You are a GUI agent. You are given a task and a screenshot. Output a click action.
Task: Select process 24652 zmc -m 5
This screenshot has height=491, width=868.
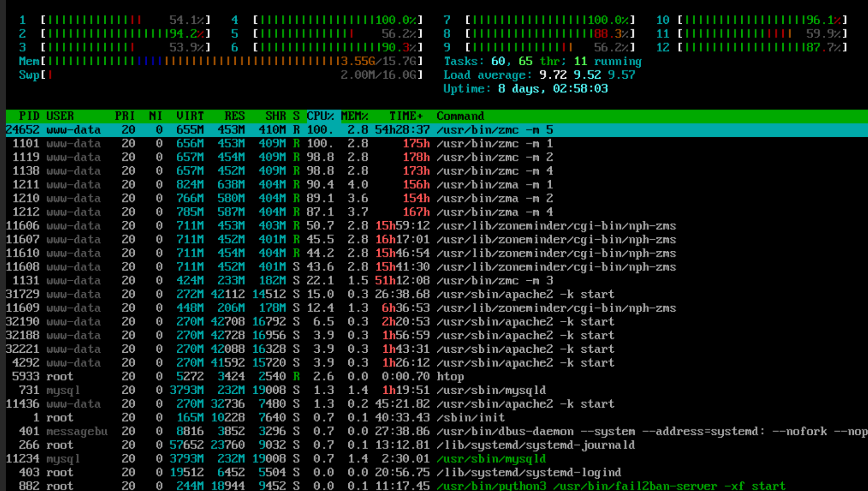click(x=436, y=130)
